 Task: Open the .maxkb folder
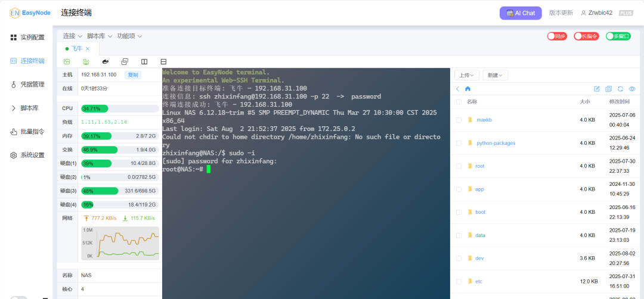(x=484, y=120)
